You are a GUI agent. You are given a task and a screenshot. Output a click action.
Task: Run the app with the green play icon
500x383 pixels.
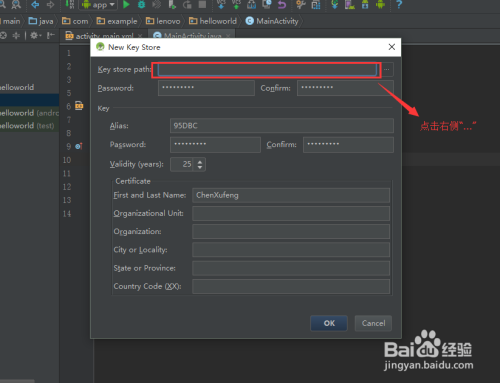126,4
